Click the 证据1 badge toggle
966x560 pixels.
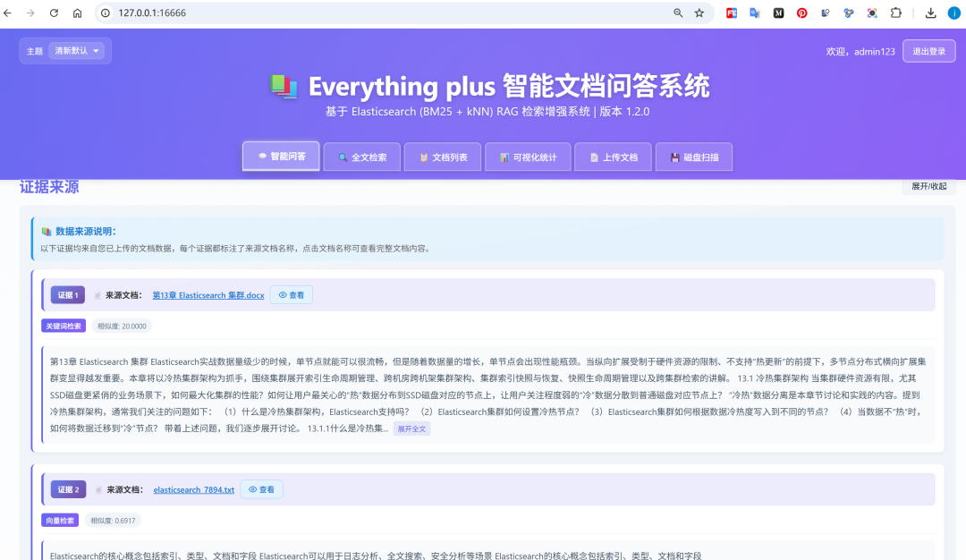coord(67,294)
